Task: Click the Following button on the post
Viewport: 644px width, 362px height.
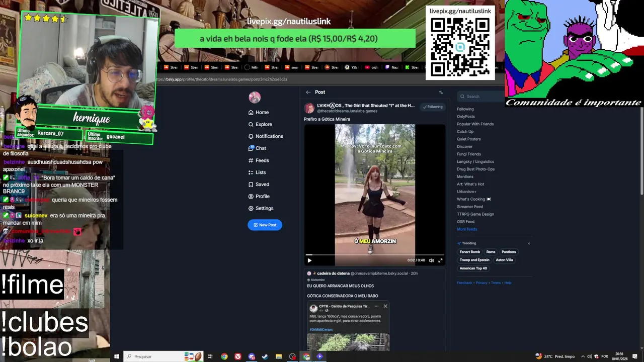Action: [x=433, y=107]
